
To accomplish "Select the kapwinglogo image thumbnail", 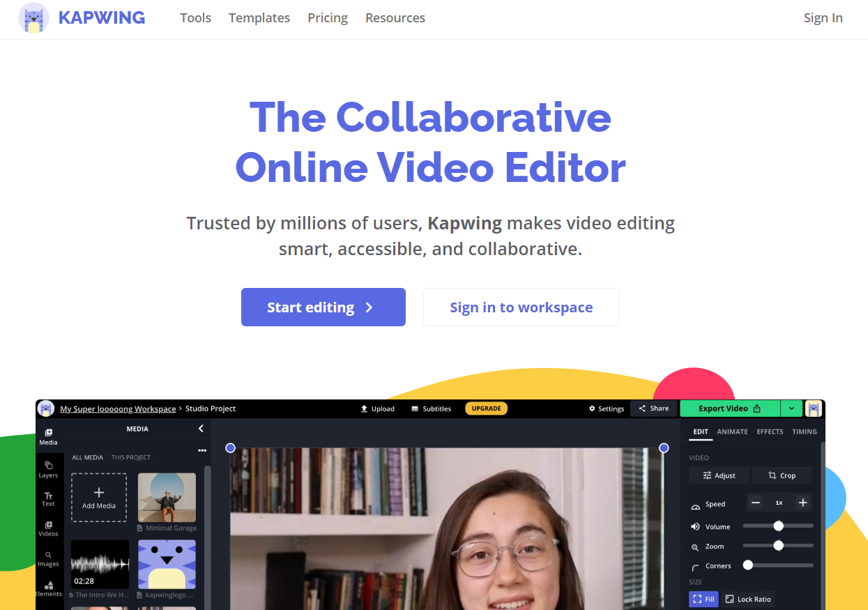I will 167,564.
